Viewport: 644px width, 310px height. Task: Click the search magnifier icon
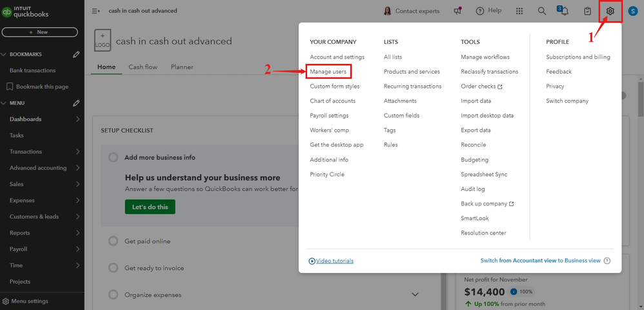click(542, 11)
